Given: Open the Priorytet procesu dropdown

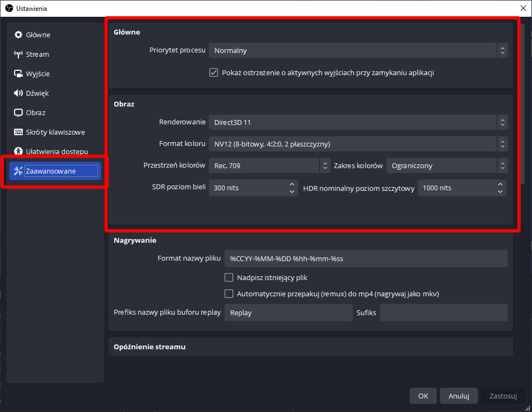Looking at the screenshot, I should [x=358, y=51].
